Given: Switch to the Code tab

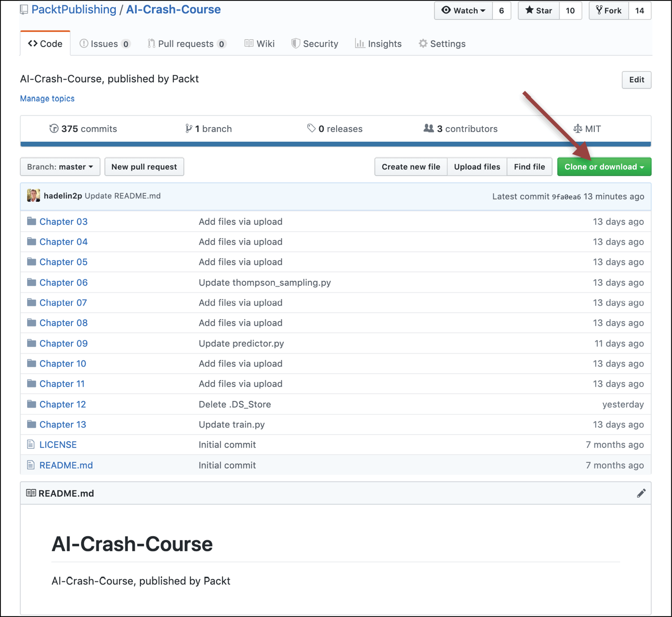Looking at the screenshot, I should click(x=45, y=44).
